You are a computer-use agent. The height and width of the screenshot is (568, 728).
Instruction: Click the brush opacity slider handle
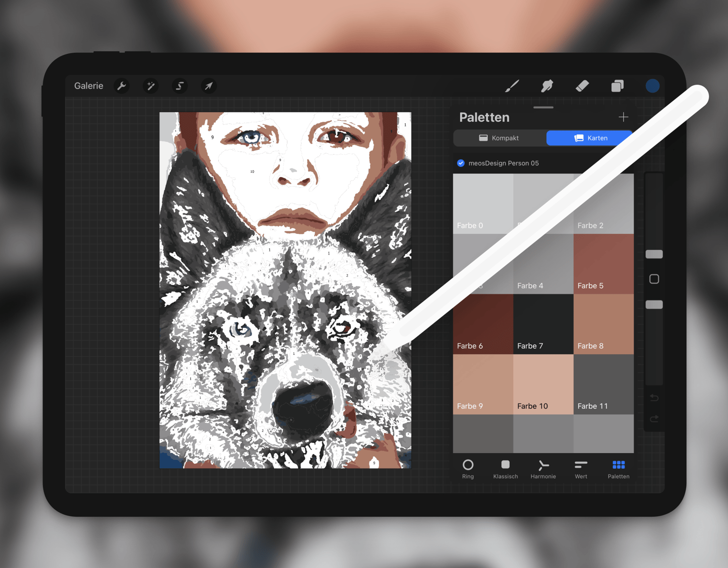pos(654,305)
